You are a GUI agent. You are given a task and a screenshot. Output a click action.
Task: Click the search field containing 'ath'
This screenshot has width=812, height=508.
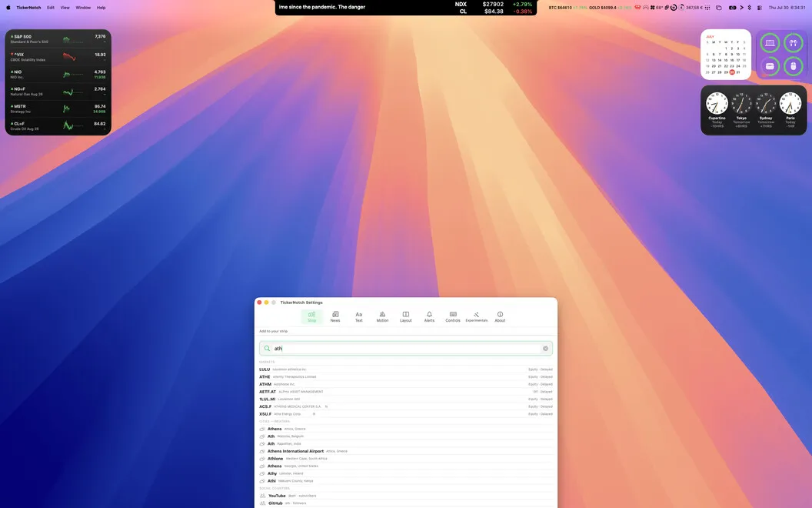(x=406, y=349)
